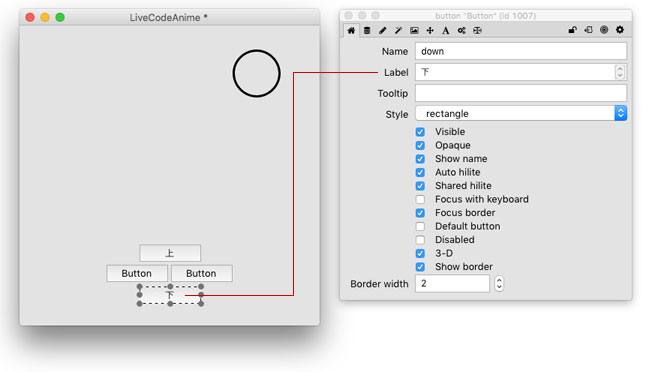The height and width of the screenshot is (372, 646).
Task: Enable Default button checkbox
Action: tap(420, 226)
